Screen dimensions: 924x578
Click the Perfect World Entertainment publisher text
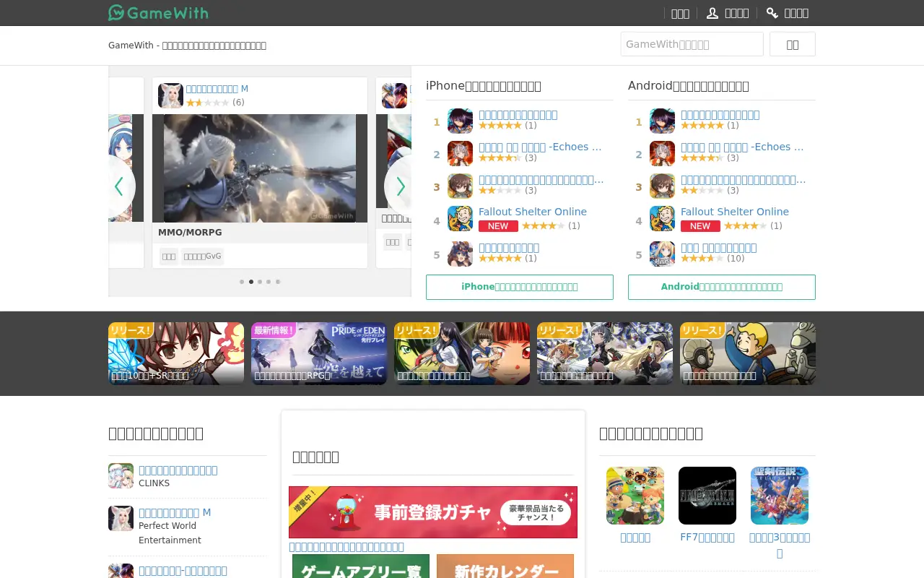click(170, 533)
